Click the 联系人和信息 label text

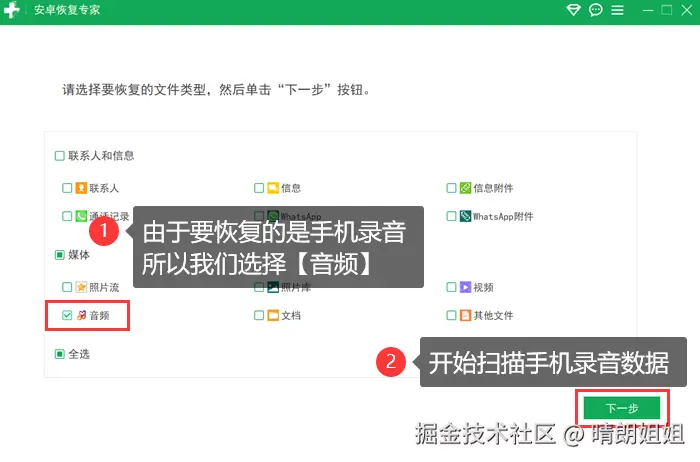pyautogui.click(x=101, y=156)
